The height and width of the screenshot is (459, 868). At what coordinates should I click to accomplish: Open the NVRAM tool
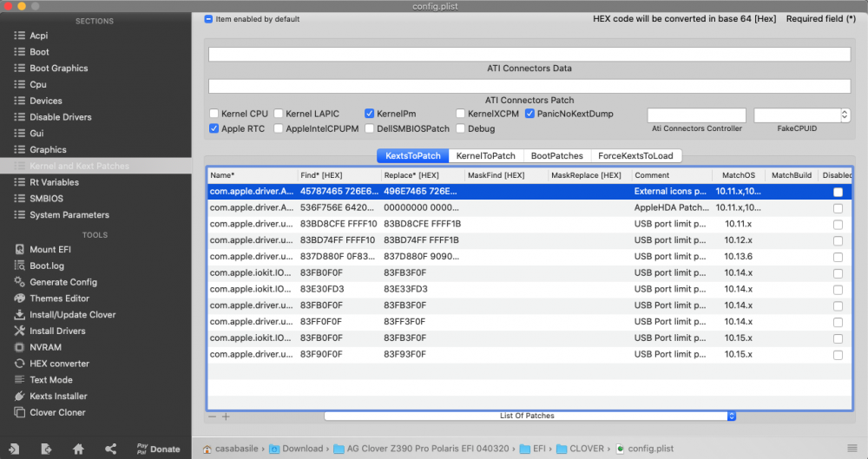coord(45,348)
